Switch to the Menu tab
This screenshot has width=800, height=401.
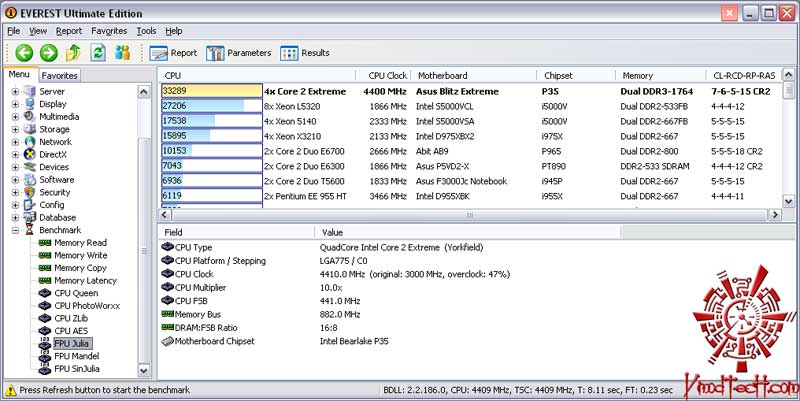click(x=19, y=74)
